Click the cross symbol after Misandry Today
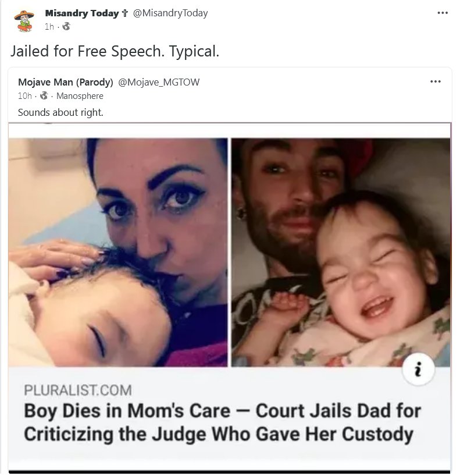Image resolution: width=460 pixels, height=476 pixels. [124, 13]
